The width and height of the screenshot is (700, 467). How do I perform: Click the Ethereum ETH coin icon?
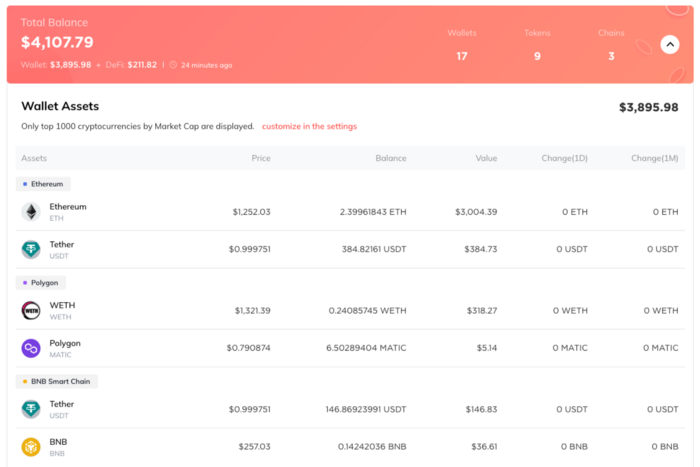point(31,212)
